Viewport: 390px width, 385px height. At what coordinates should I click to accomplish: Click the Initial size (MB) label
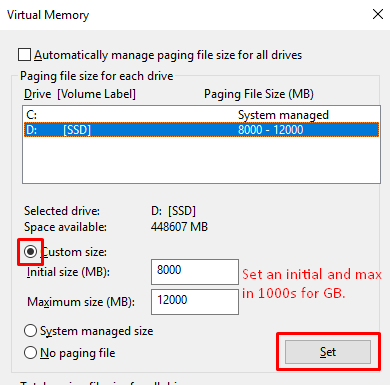(x=68, y=272)
